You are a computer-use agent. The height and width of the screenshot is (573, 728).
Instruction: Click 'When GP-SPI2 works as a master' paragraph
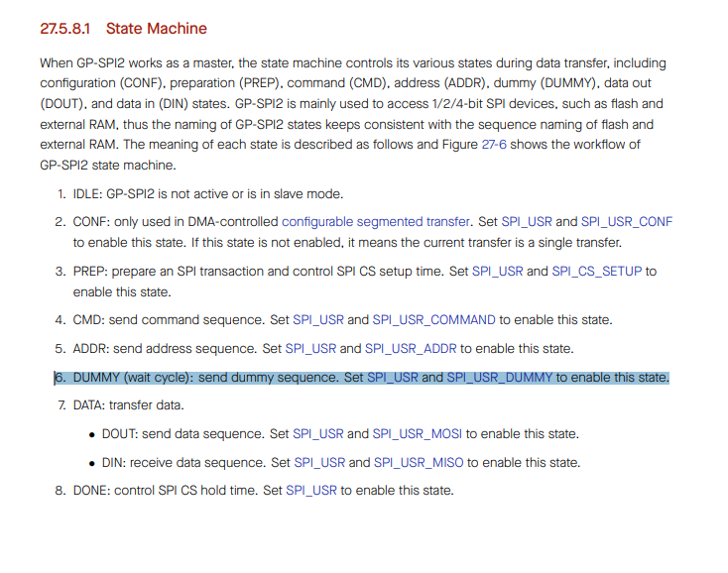(x=353, y=114)
